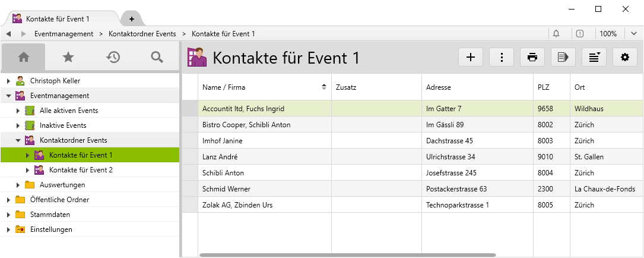Click the horizontal scrollbar under the table
644x258 pixels.
347,255
